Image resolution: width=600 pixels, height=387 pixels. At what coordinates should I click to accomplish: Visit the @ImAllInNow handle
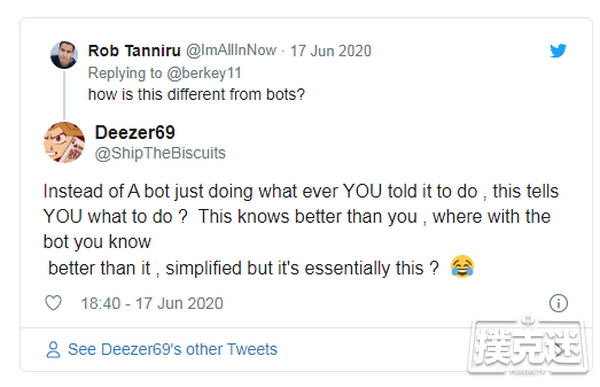click(x=231, y=50)
